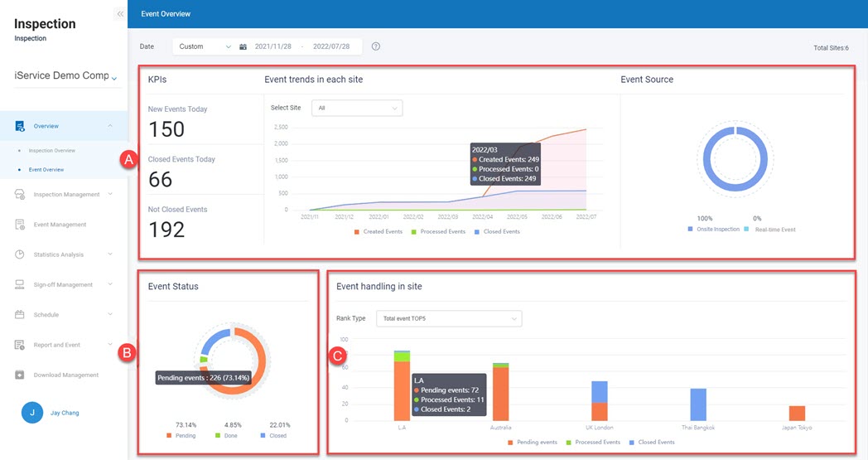Click the Download Management icon

(20, 375)
